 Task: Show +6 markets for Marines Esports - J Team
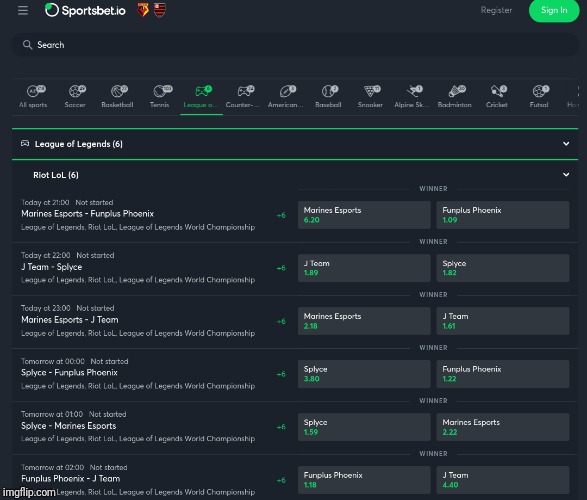tap(281, 321)
